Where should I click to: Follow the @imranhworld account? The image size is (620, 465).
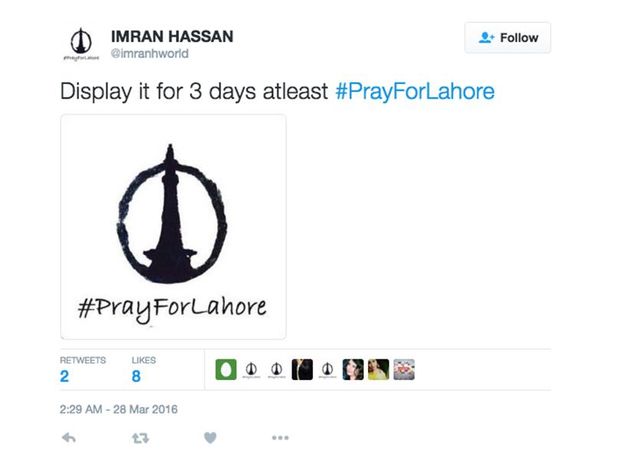pyautogui.click(x=508, y=38)
